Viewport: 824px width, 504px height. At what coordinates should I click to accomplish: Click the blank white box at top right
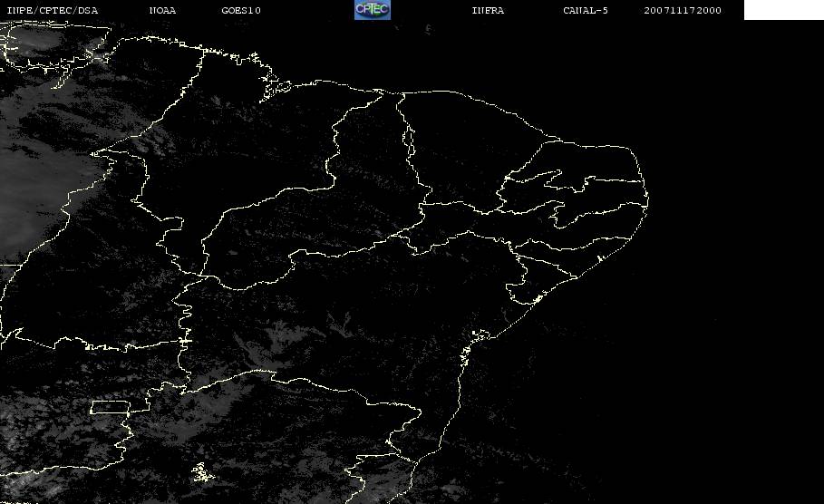pyautogui.click(x=783, y=10)
